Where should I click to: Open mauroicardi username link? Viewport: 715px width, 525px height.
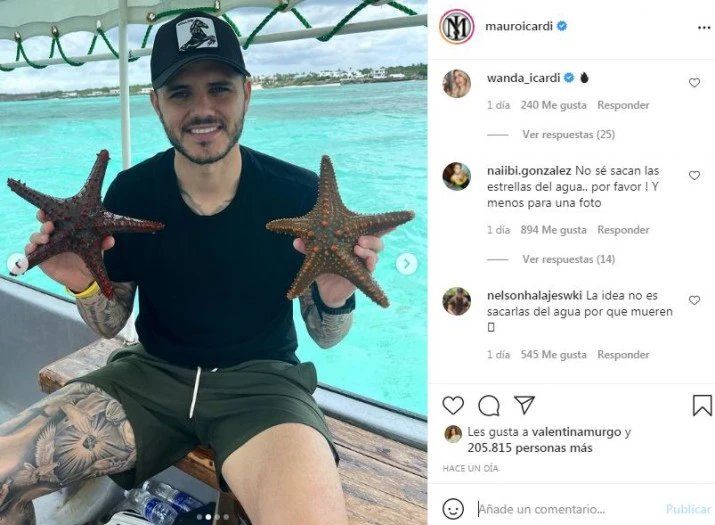tap(519, 26)
